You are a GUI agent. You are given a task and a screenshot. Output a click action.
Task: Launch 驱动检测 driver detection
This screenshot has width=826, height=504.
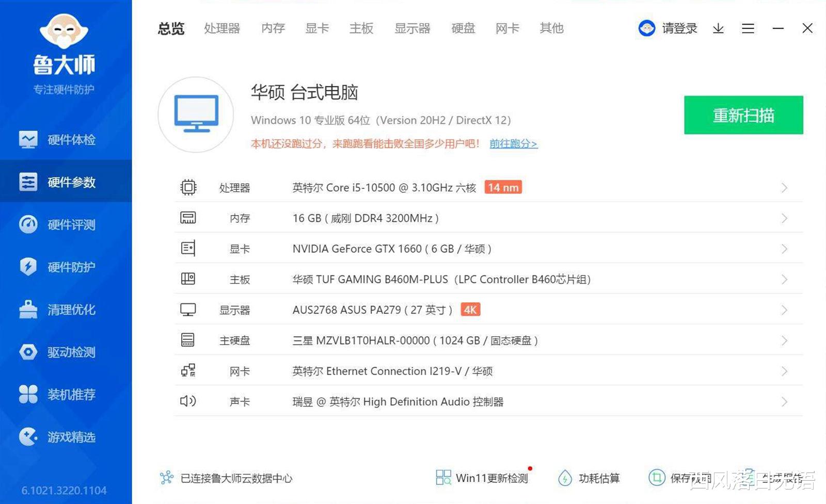tap(71, 352)
